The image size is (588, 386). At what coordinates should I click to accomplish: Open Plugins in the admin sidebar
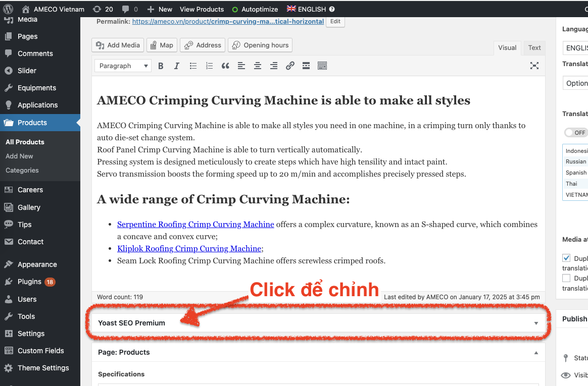(29, 282)
